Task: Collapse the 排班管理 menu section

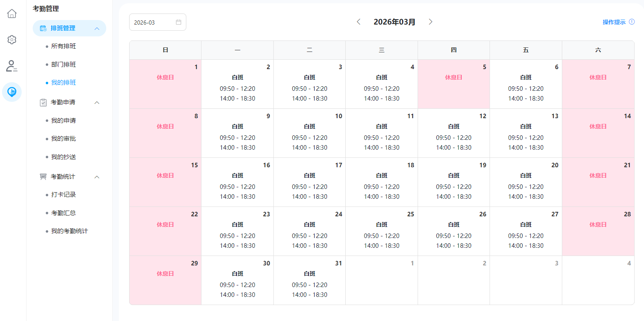Action: pyautogui.click(x=97, y=29)
